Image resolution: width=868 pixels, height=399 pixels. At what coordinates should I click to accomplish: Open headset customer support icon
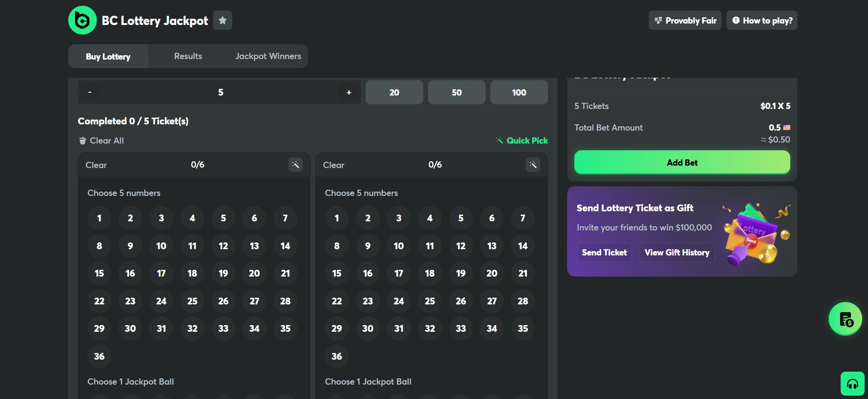852,384
